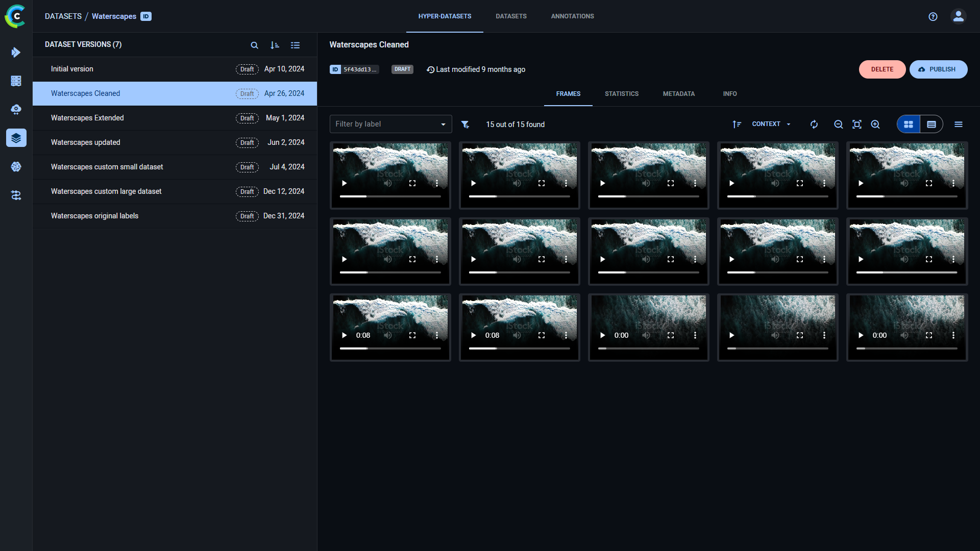Open the CONTEXT dropdown

771,124
